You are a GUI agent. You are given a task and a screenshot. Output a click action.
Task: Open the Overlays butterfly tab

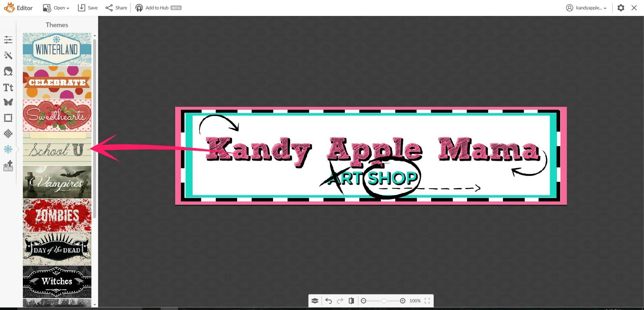[x=8, y=102]
